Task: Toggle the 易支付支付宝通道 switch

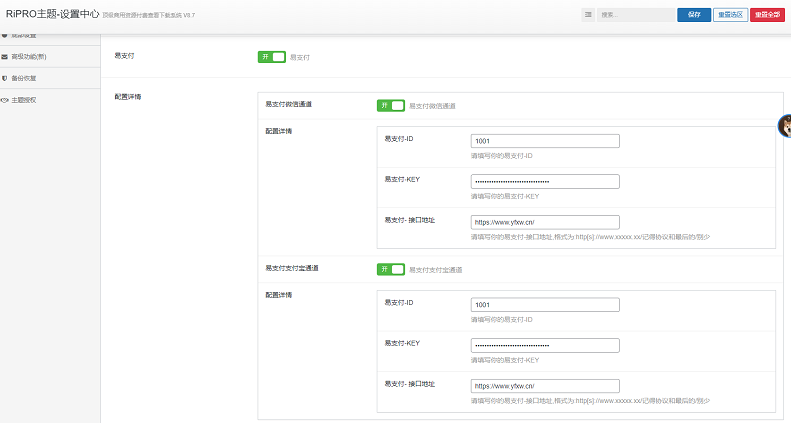Action: [x=391, y=269]
